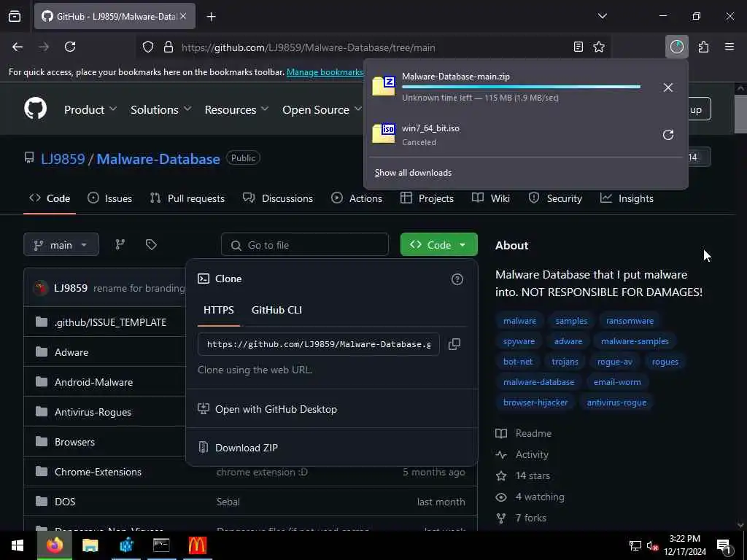Open the Malware-Database repository title link
Image resolution: width=747 pixels, height=560 pixels.
click(158, 159)
